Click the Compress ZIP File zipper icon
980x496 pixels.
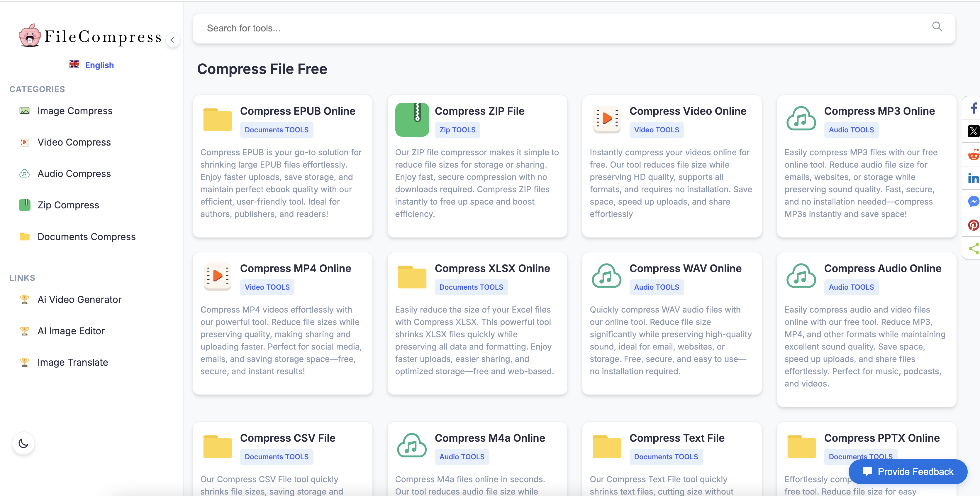click(412, 119)
